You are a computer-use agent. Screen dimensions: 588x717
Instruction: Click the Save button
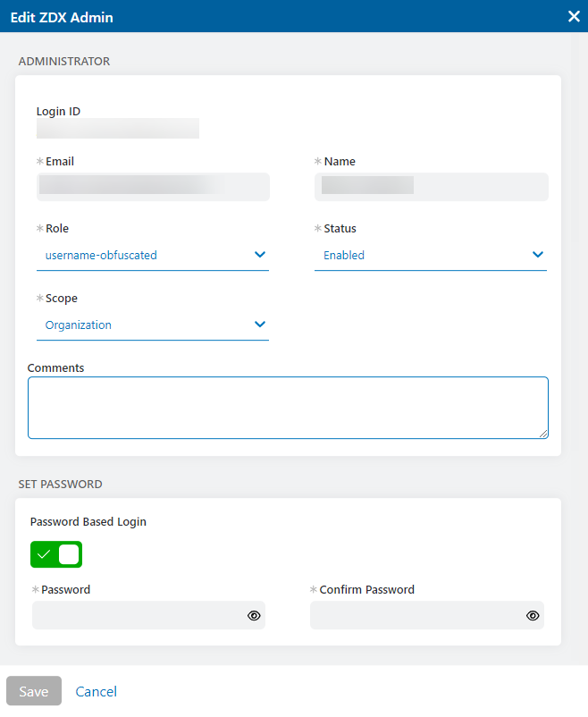pos(34,691)
